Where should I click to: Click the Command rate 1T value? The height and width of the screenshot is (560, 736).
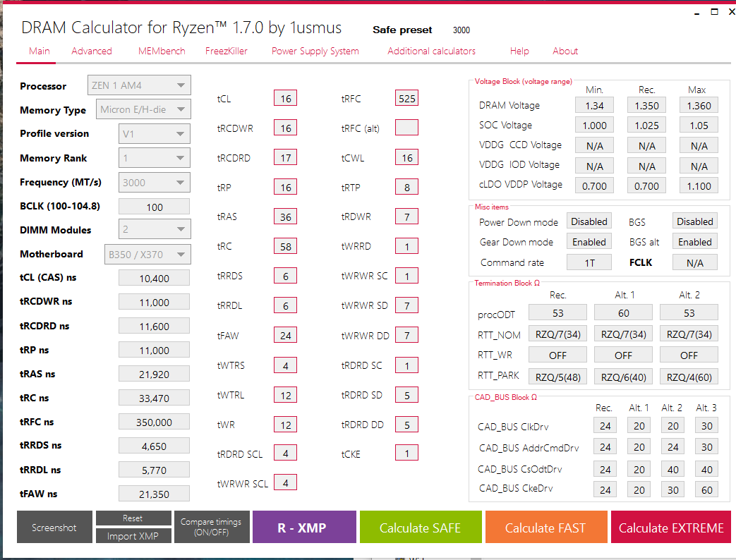[589, 262]
